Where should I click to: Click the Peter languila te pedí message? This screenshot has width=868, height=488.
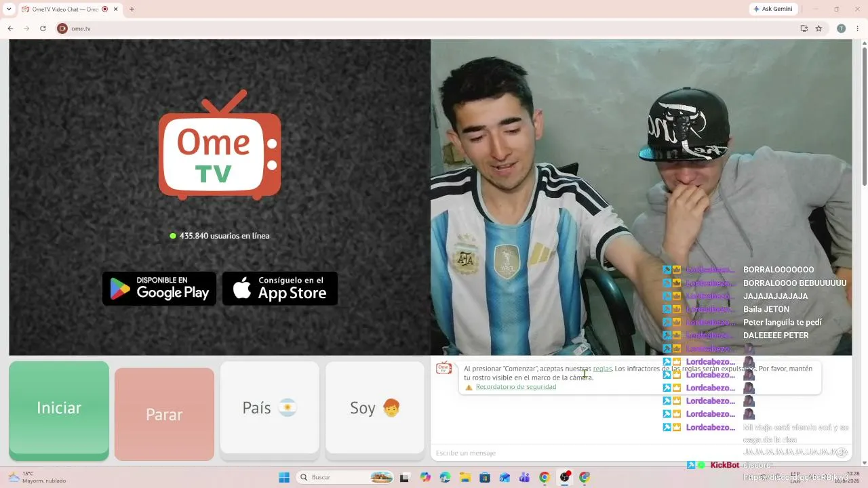click(783, 323)
